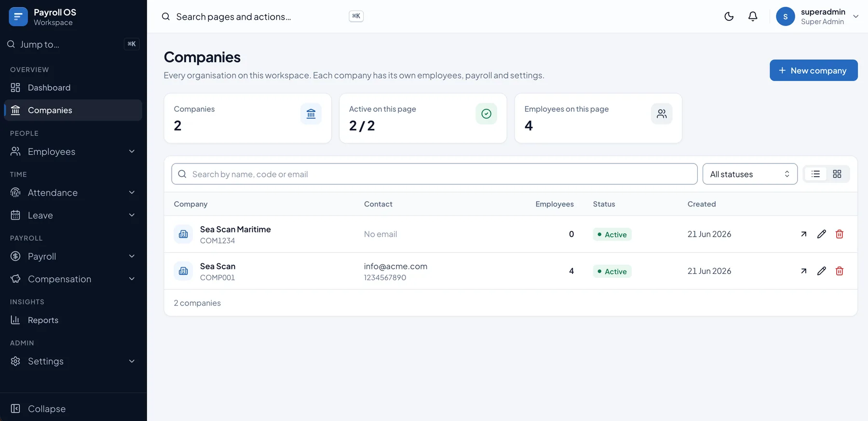The image size is (868, 421).
Task: Click the Employees column header
Action: [555, 204]
